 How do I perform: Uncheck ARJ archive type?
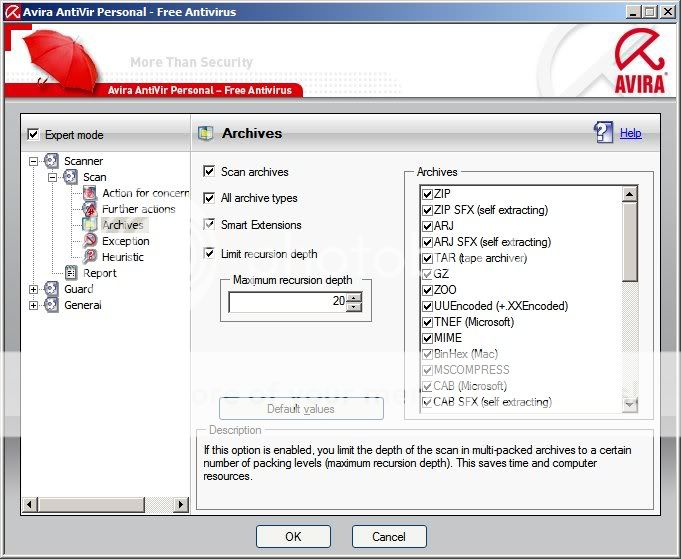(x=427, y=226)
